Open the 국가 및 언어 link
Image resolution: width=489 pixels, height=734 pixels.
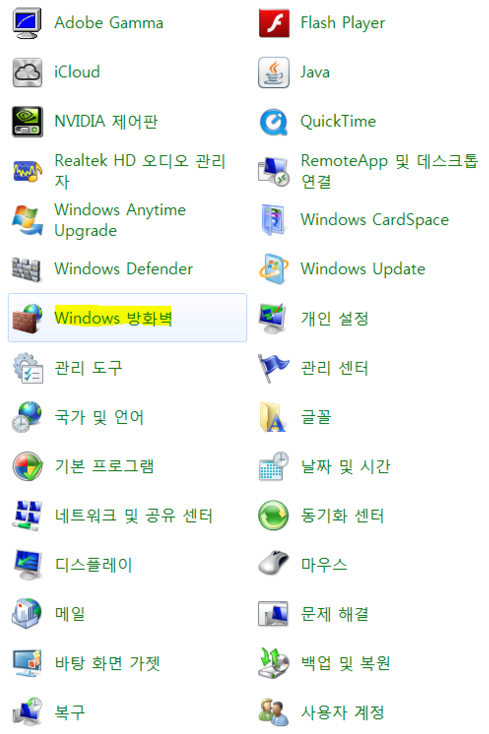pyautogui.click(x=99, y=417)
